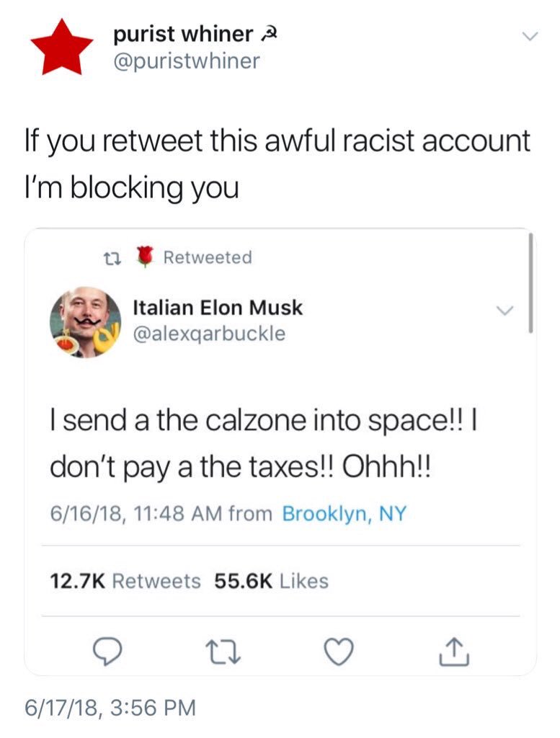Click the rose emoji retweeter icon
The height and width of the screenshot is (738, 560).
145,257
